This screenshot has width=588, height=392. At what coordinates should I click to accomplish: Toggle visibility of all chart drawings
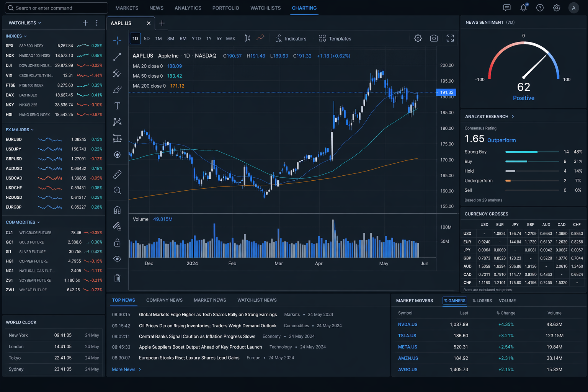click(117, 258)
